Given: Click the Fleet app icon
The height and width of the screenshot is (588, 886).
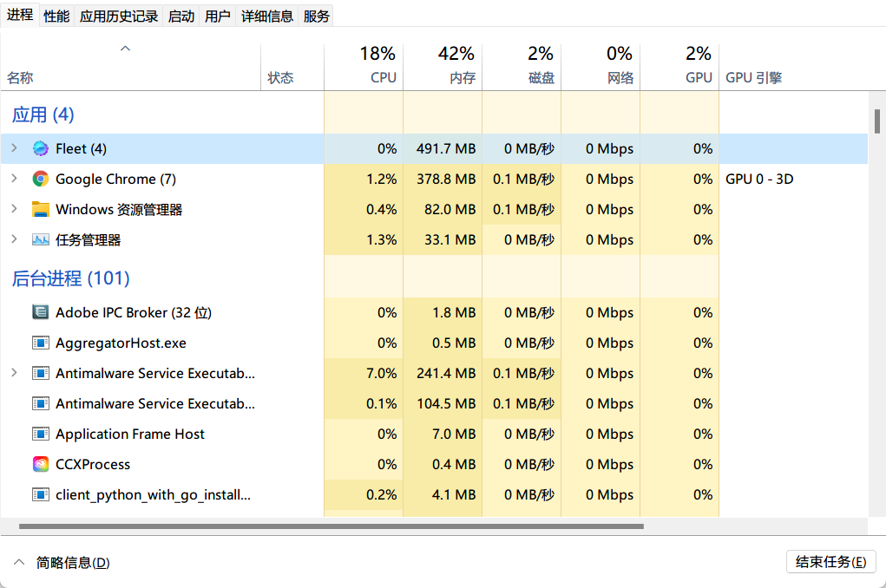Looking at the screenshot, I should [x=41, y=148].
